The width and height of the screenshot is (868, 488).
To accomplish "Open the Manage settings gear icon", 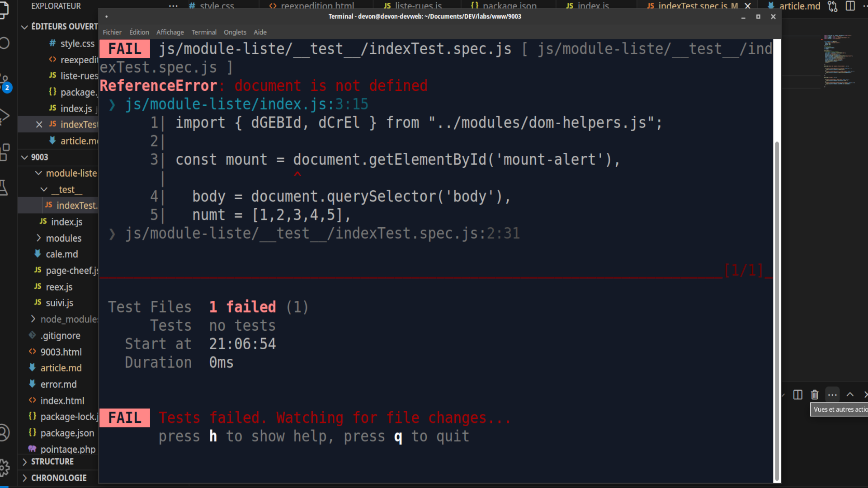I will (5, 467).
